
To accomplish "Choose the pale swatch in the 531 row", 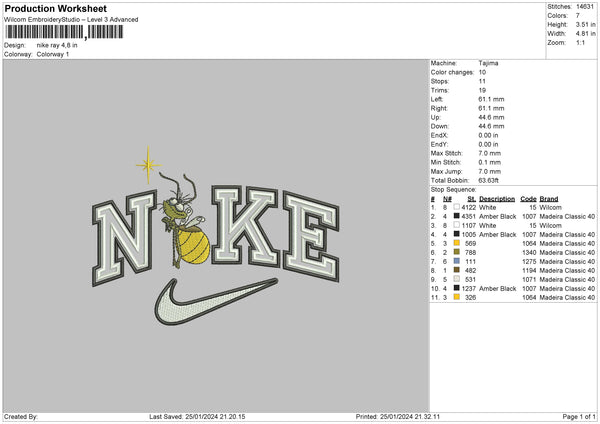I will (457, 279).
